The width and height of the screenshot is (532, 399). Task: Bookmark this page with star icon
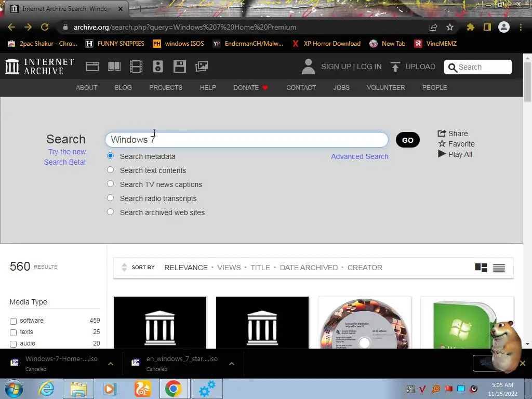[x=450, y=27]
